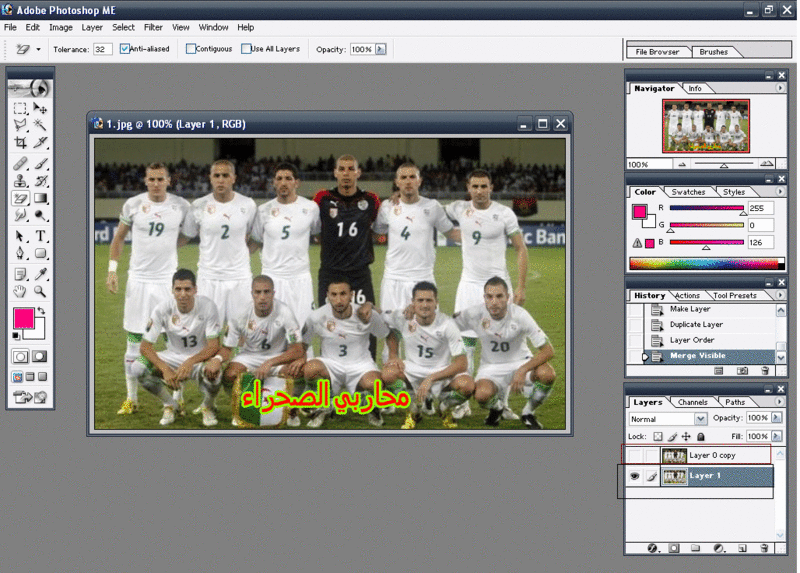Delete layer using Layers panel trash icon
The width and height of the screenshot is (800, 573).
click(x=764, y=549)
